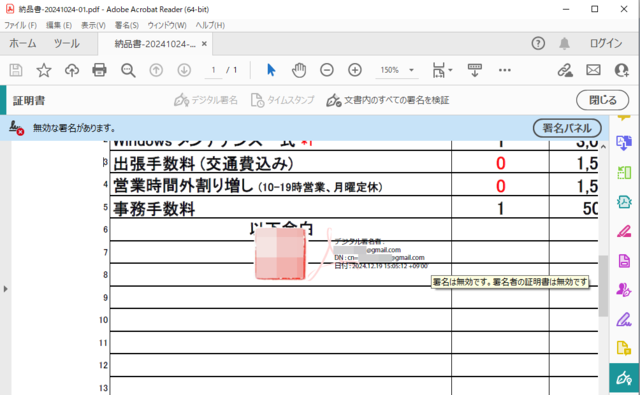This screenshot has height=395, width=640.
Task: Open the ファイル(F) menu
Action: click(x=20, y=25)
